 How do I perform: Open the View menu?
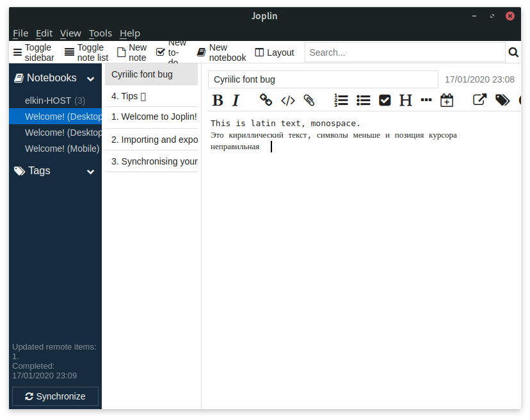click(70, 33)
